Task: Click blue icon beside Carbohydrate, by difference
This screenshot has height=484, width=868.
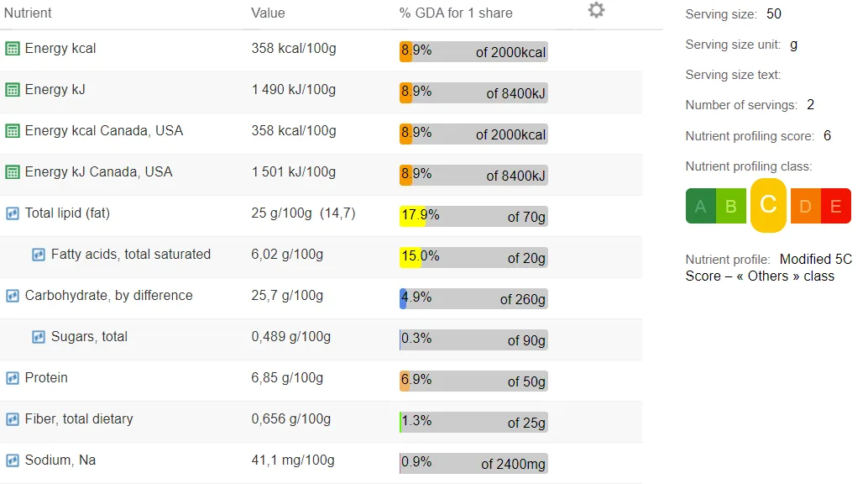Action: tap(13, 296)
